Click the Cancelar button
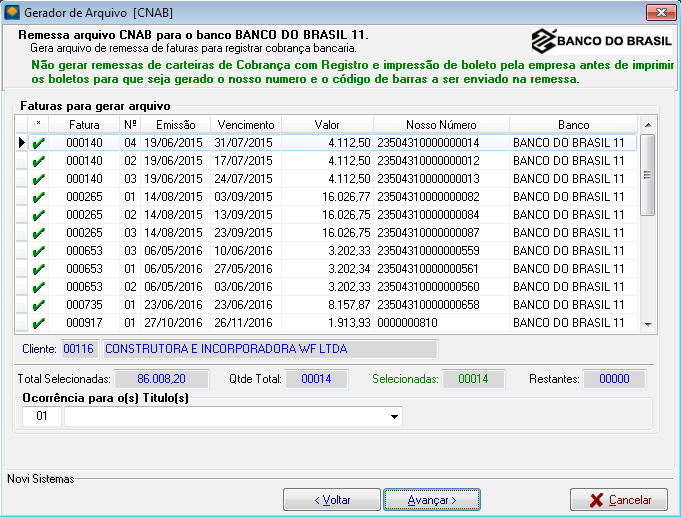Image resolution: width=681 pixels, height=517 pixels. pyautogui.click(x=619, y=500)
